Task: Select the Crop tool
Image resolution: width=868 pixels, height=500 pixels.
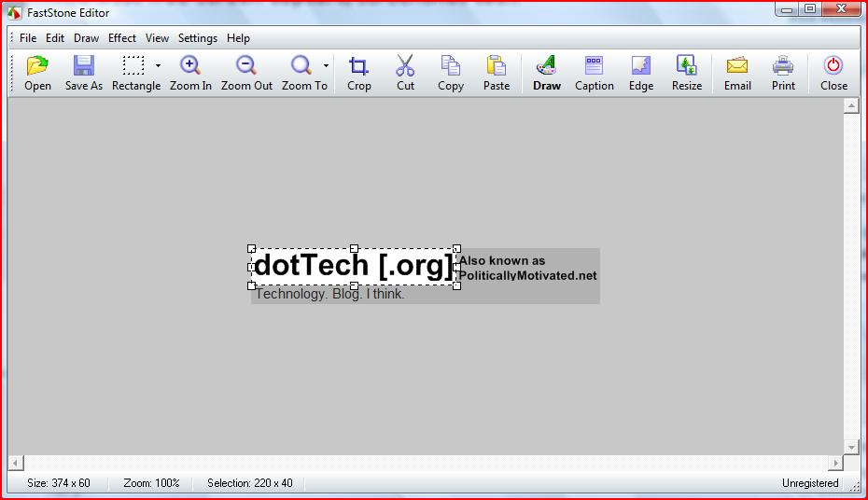Action: 358,67
